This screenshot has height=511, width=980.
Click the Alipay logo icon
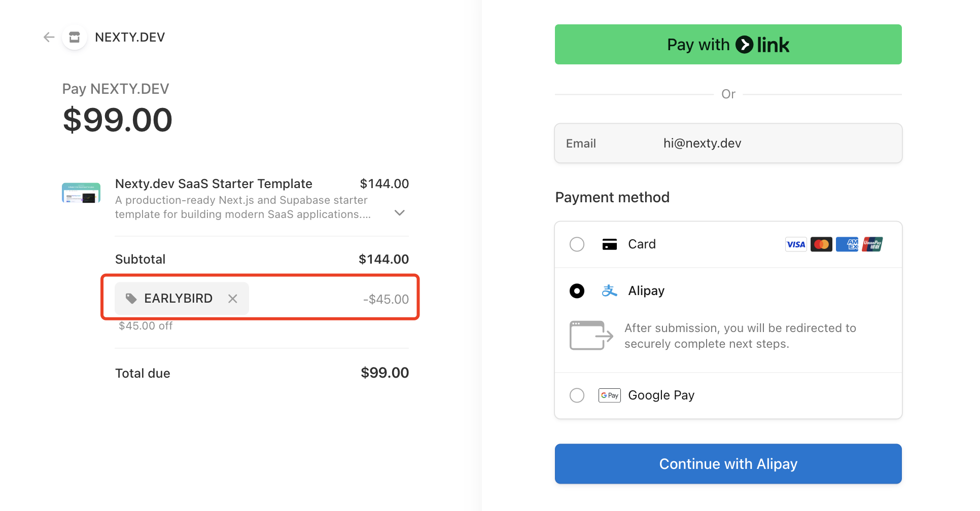point(610,291)
